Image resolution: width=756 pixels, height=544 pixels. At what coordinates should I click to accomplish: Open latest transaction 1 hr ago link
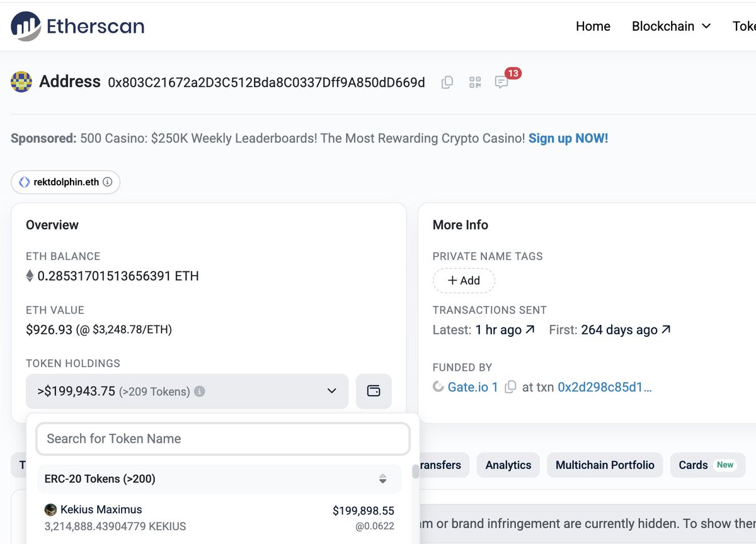click(505, 330)
